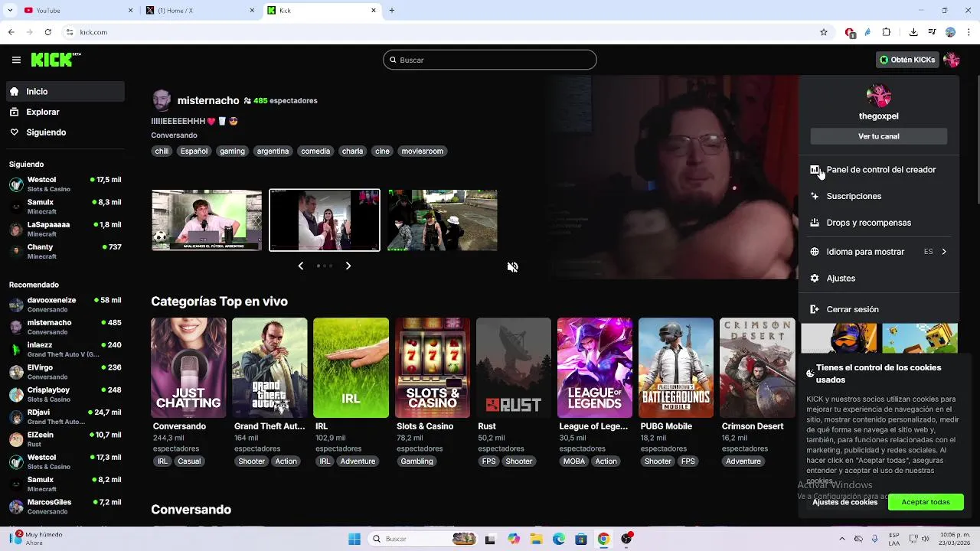The width and height of the screenshot is (980, 551).
Task: Open IRL category card image
Action: [351, 368]
